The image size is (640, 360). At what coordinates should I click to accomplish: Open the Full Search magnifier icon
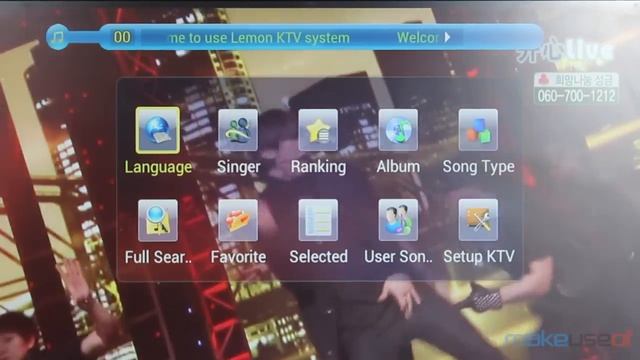click(x=158, y=220)
